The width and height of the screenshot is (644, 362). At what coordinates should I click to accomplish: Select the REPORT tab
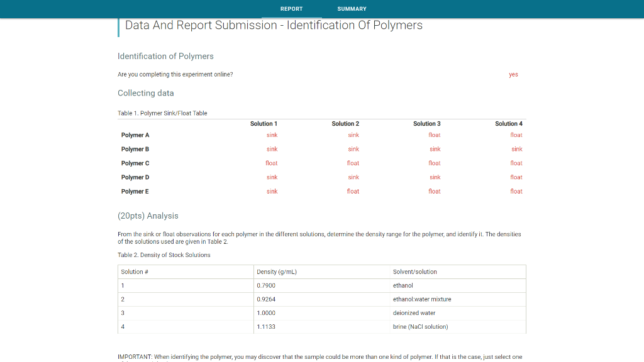coord(291,9)
